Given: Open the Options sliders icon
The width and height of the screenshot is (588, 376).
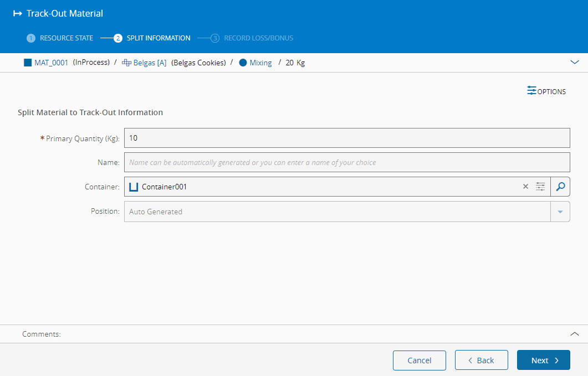Looking at the screenshot, I should 531,91.
